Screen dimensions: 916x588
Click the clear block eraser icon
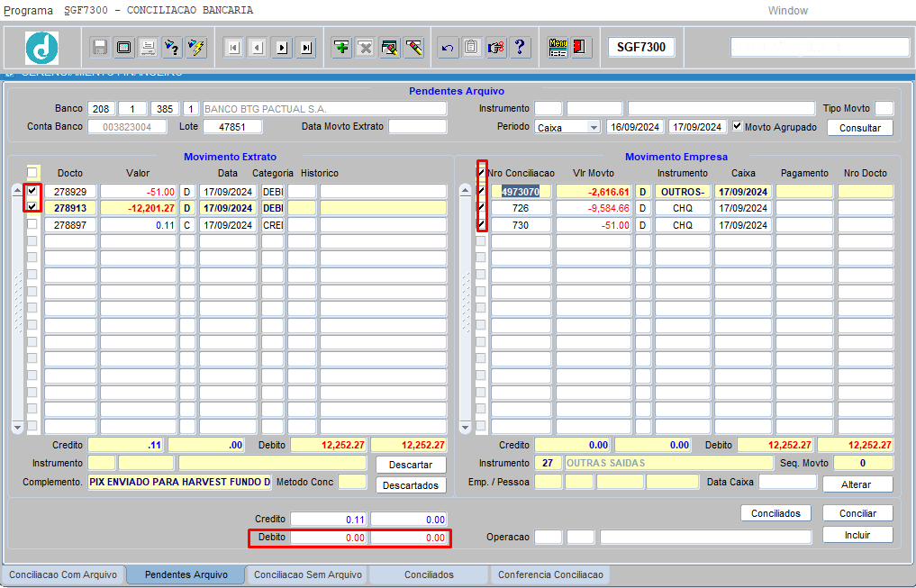point(390,48)
